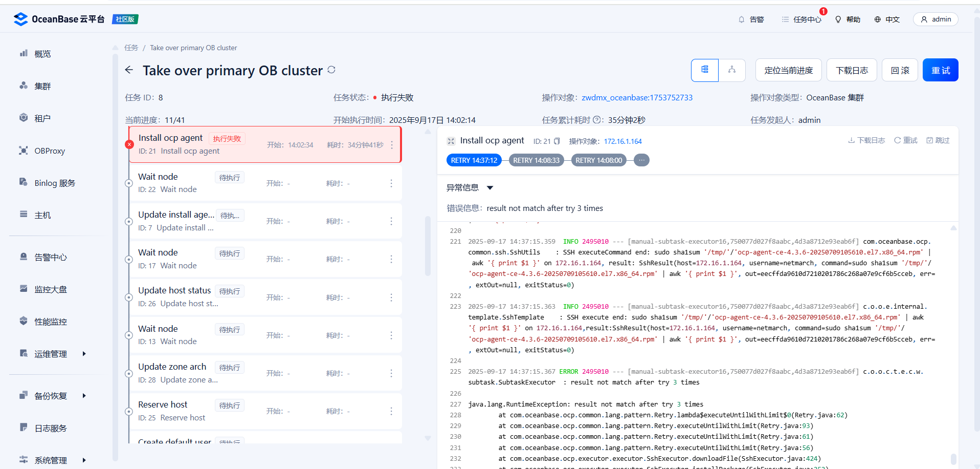The image size is (980, 469).
Task: Click the subtask list scroll down arrow
Action: pos(428,438)
